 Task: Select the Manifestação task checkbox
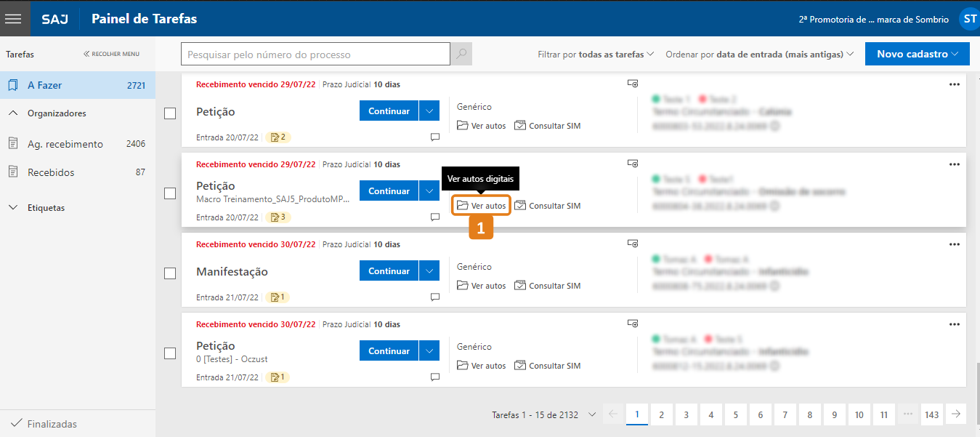[x=170, y=273]
